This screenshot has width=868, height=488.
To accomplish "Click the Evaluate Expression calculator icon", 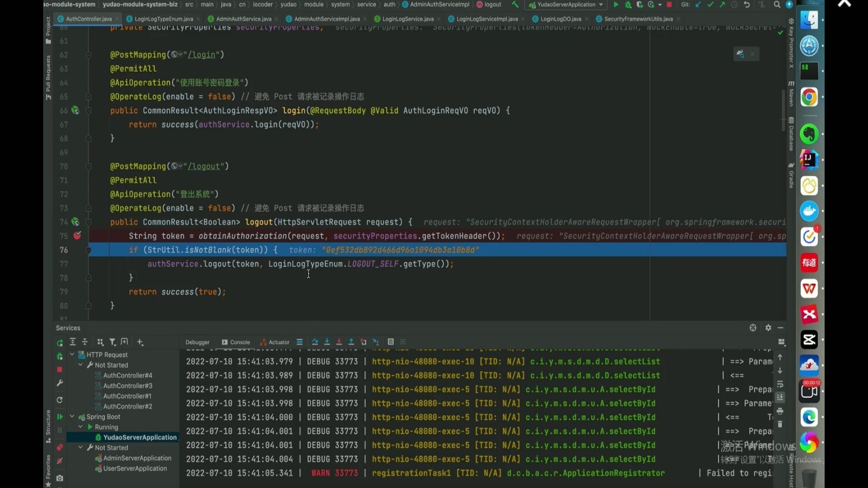I will coord(390,342).
